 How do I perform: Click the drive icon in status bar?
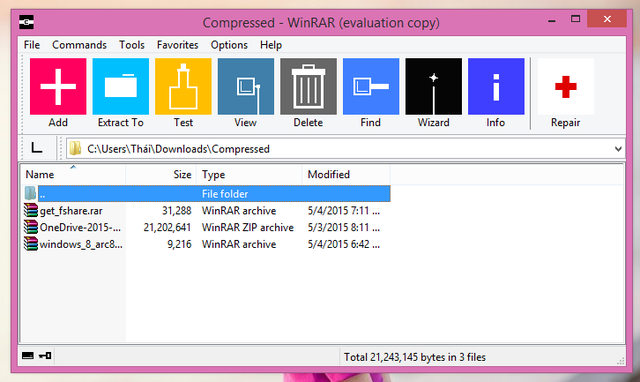coord(28,356)
